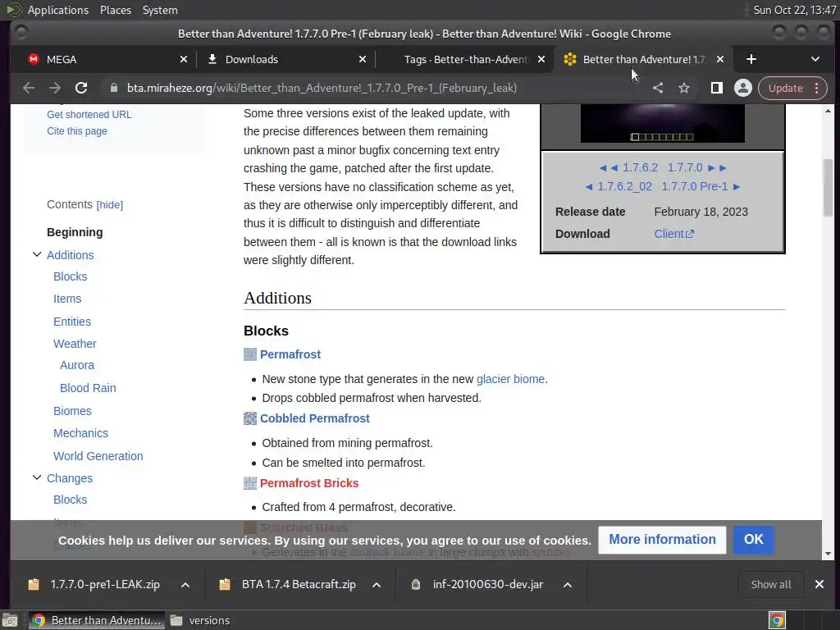Image resolution: width=840 pixels, height=630 pixels.
Task: Open the version screenshot thumbnail in infobox
Action: coord(663,123)
